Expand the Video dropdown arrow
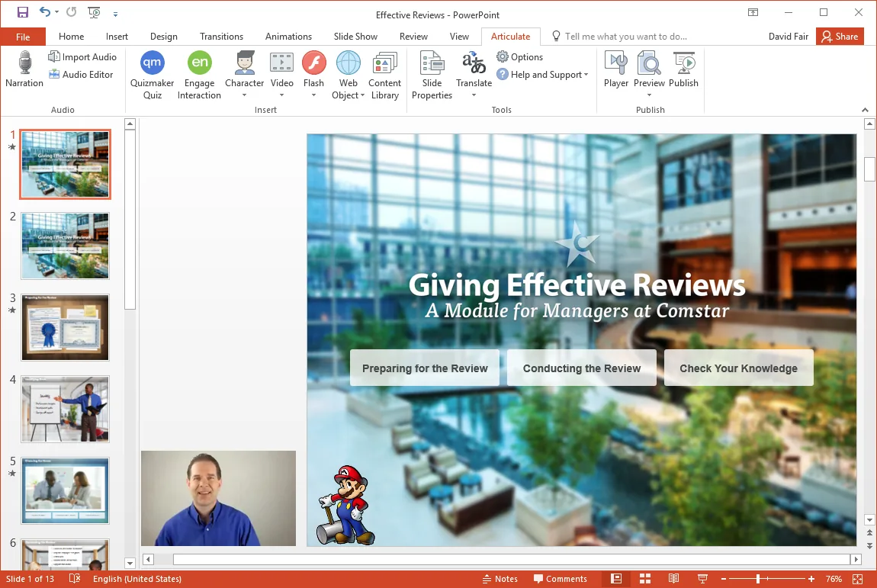The image size is (877, 588). pos(282,95)
